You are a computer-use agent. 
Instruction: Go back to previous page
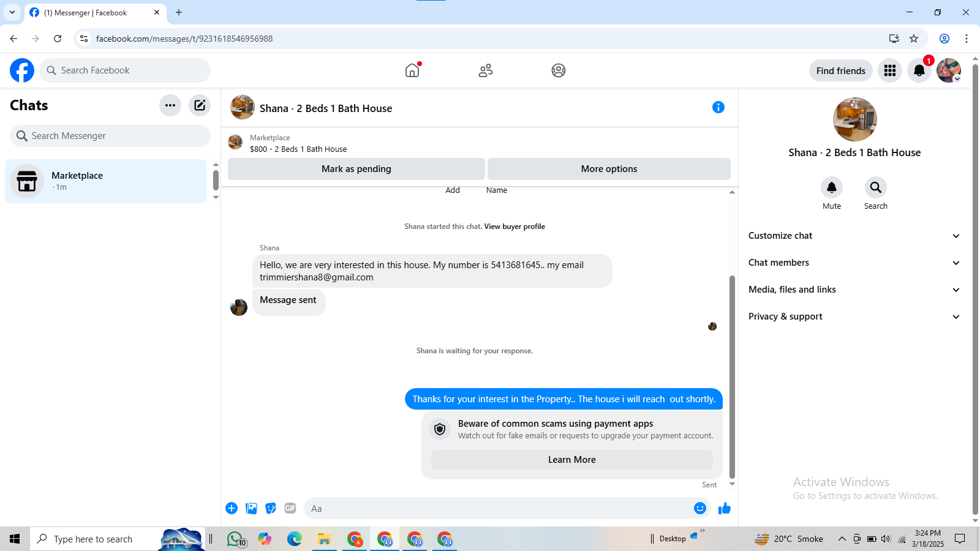(x=13, y=39)
